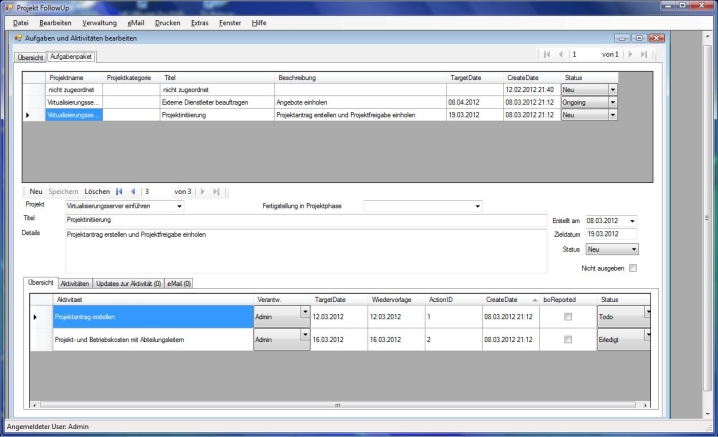Go to first record in lower navigator
The height and width of the screenshot is (437, 718).
tap(118, 190)
